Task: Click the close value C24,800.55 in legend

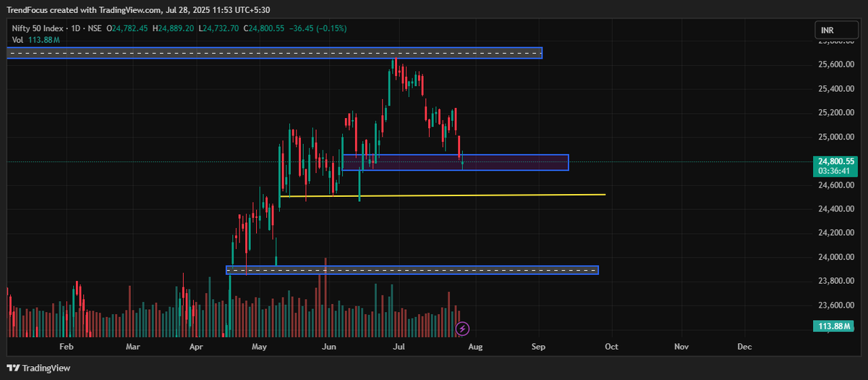Action: click(264, 28)
